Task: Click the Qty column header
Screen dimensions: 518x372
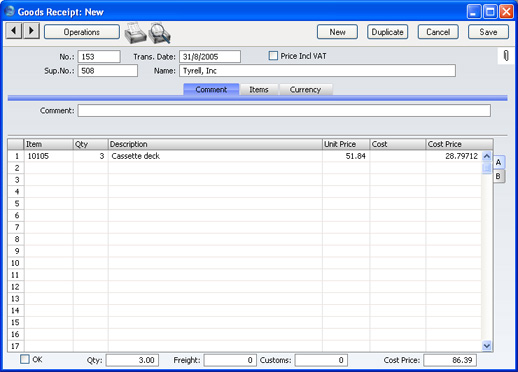Action: tap(91, 144)
